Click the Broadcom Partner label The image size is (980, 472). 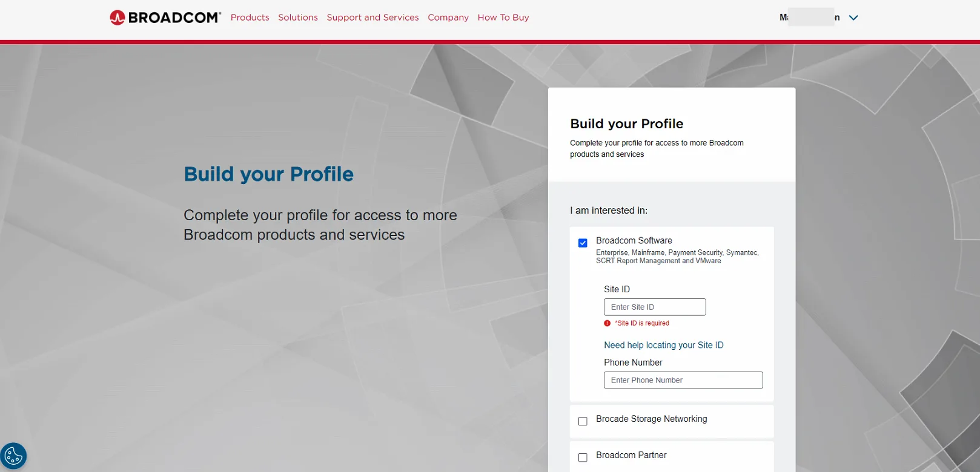631,455
